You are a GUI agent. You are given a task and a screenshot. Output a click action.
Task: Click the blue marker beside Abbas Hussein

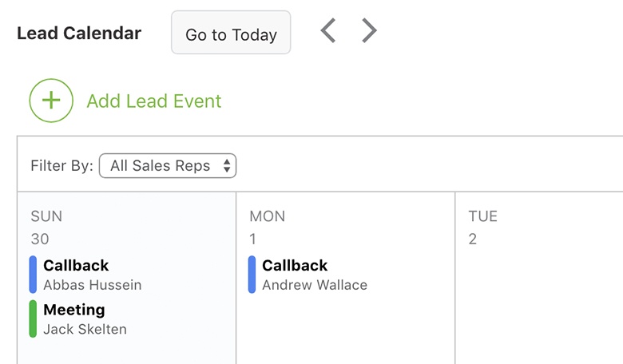[x=33, y=274]
